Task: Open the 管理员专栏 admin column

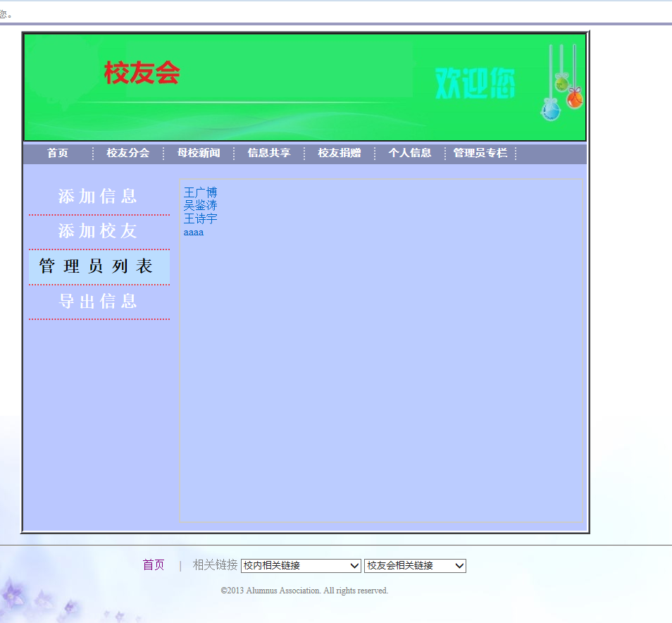Action: point(481,153)
